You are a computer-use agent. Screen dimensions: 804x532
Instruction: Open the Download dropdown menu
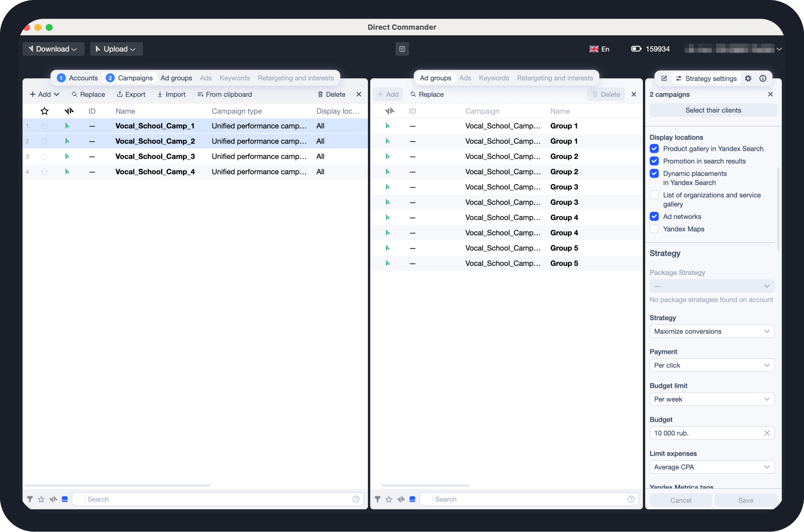[x=53, y=49]
